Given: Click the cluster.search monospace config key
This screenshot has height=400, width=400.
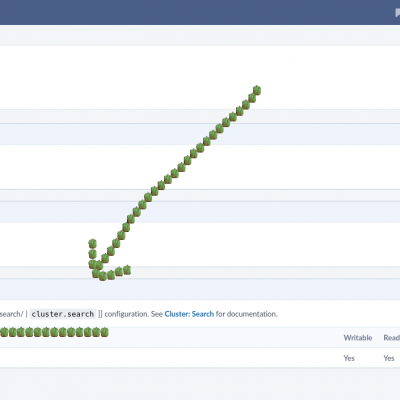Looking at the screenshot, I should click(x=63, y=314).
